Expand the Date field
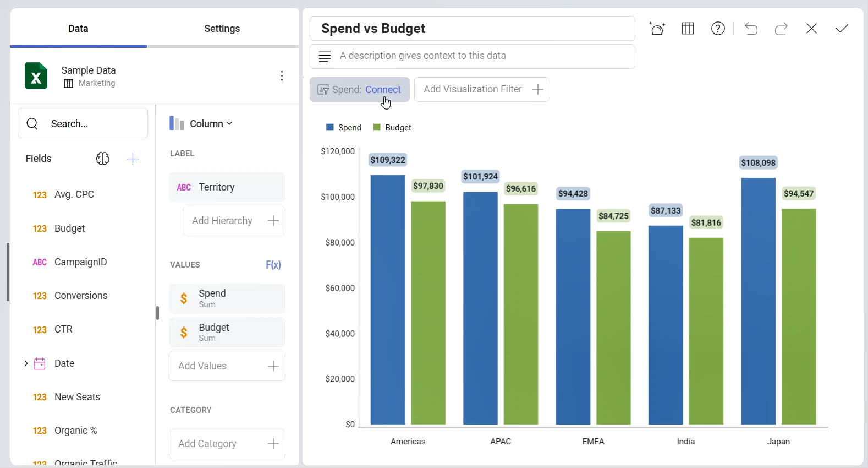The width and height of the screenshot is (868, 468). click(26, 363)
